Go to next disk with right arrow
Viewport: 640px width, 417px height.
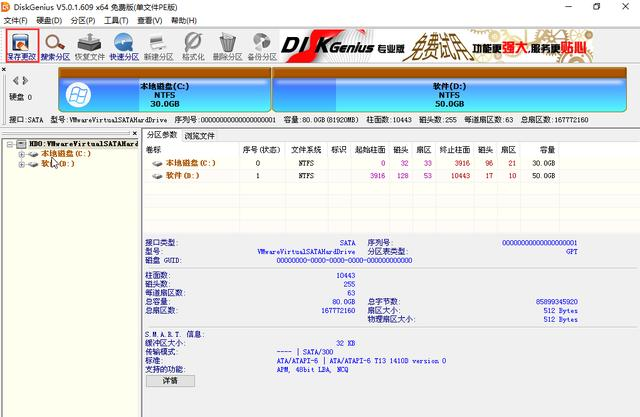(x=24, y=80)
